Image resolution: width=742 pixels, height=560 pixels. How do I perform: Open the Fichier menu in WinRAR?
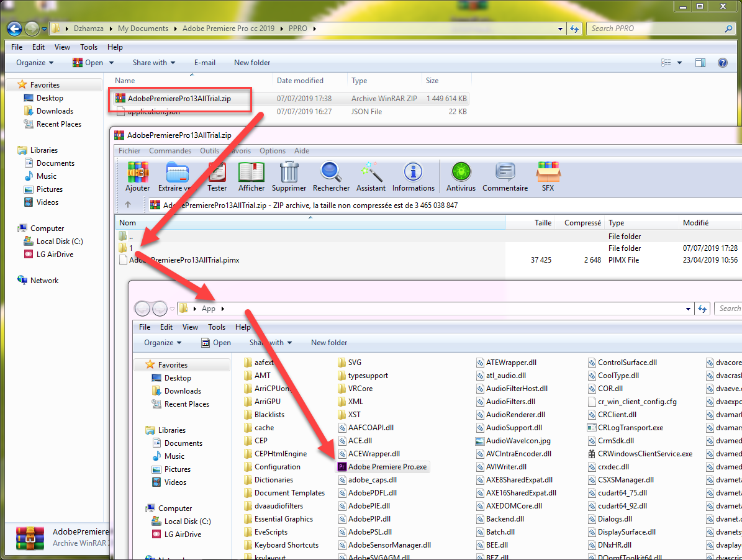click(130, 151)
